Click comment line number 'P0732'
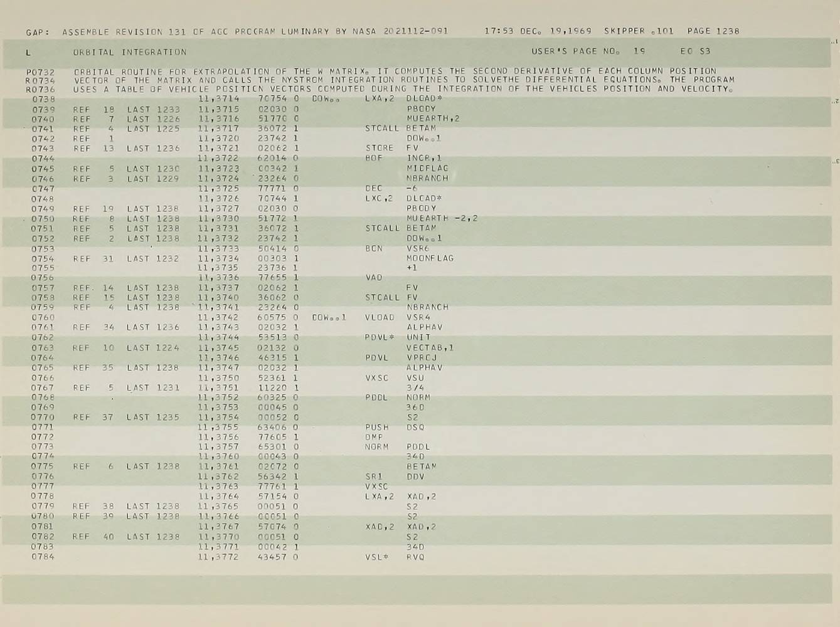 pos(40,72)
